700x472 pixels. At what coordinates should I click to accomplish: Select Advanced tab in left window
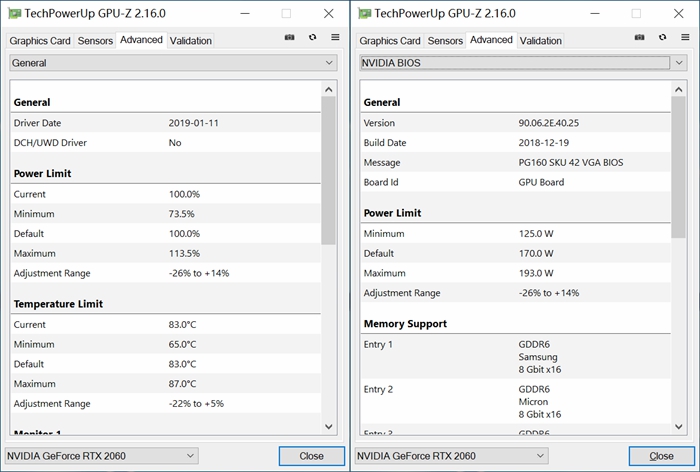tap(141, 40)
